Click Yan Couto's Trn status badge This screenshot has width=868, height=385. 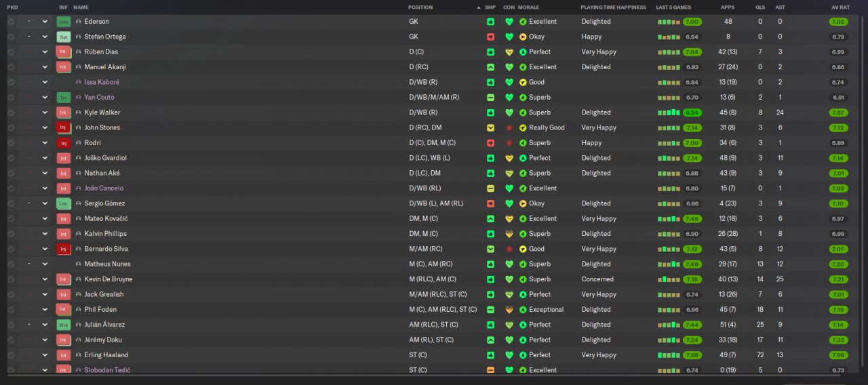[x=64, y=98]
